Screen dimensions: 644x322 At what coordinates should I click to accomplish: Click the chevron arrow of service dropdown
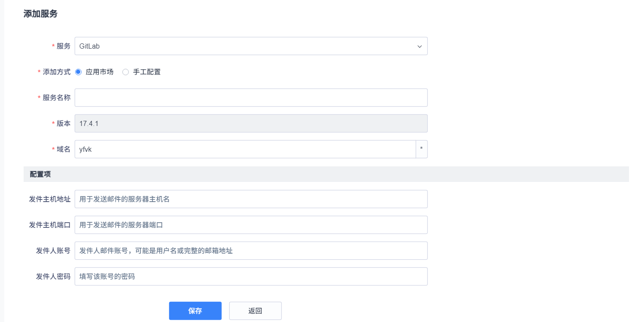pos(419,46)
